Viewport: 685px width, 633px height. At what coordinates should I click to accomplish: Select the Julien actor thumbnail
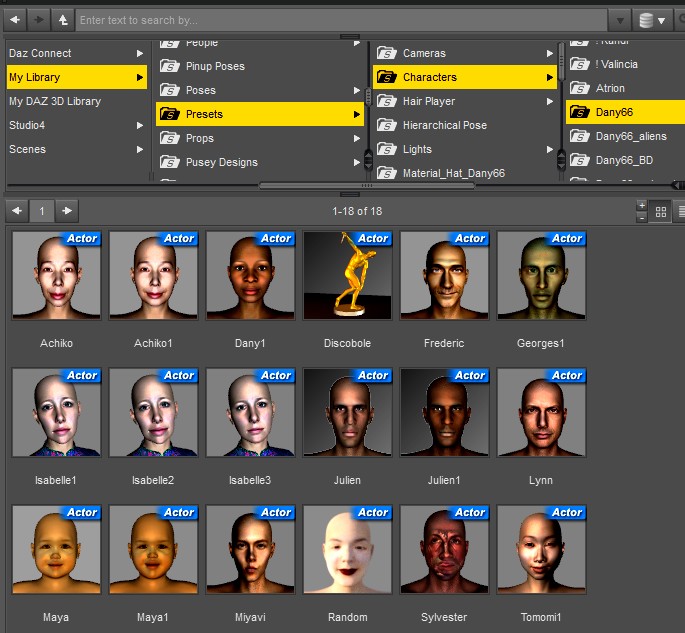tap(347, 412)
